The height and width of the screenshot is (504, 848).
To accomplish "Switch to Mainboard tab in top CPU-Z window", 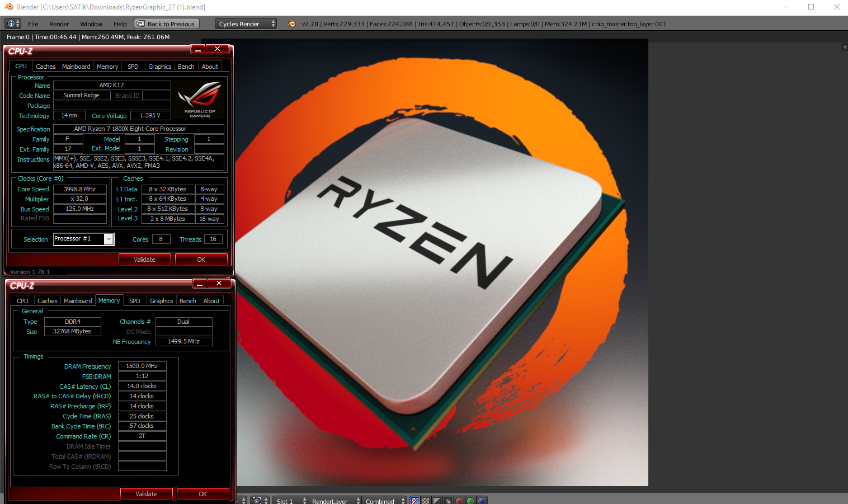I will coord(76,67).
